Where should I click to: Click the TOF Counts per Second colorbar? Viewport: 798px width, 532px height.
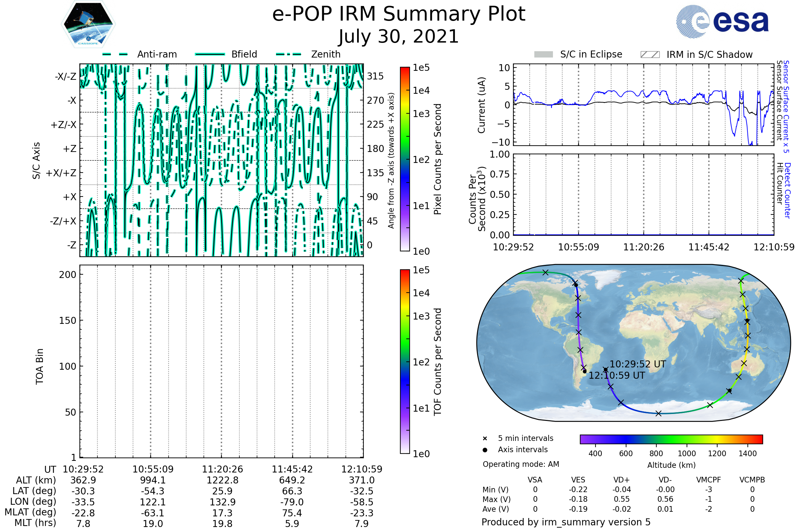point(405,361)
